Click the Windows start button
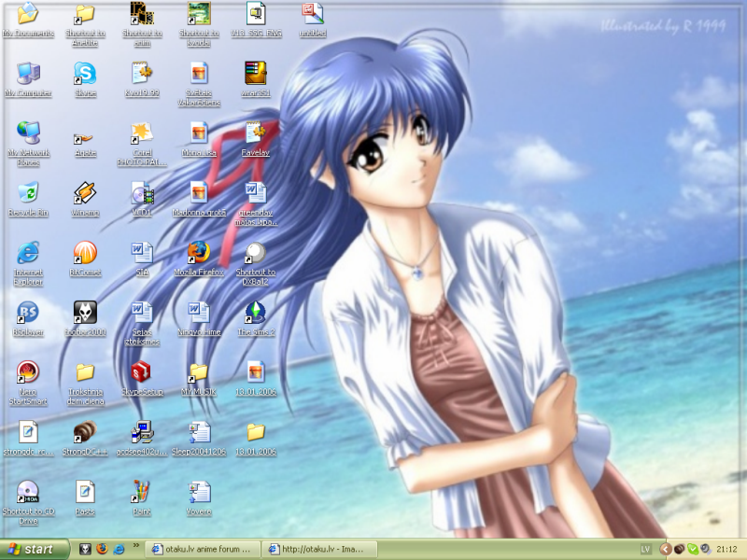This screenshot has height=560, width=747. 34,550
